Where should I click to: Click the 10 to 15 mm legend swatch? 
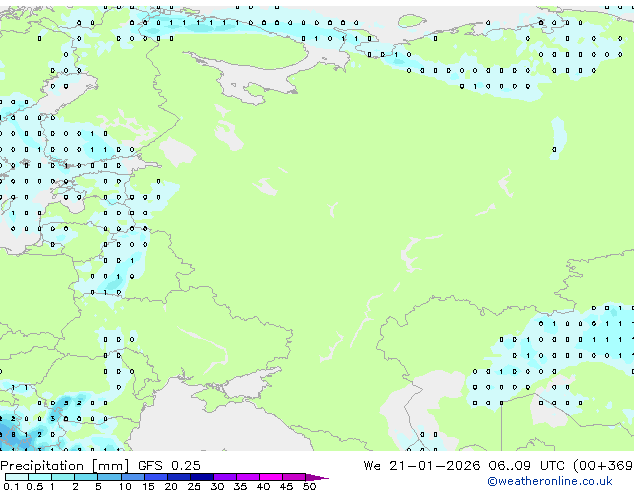pyautogui.click(x=133, y=477)
